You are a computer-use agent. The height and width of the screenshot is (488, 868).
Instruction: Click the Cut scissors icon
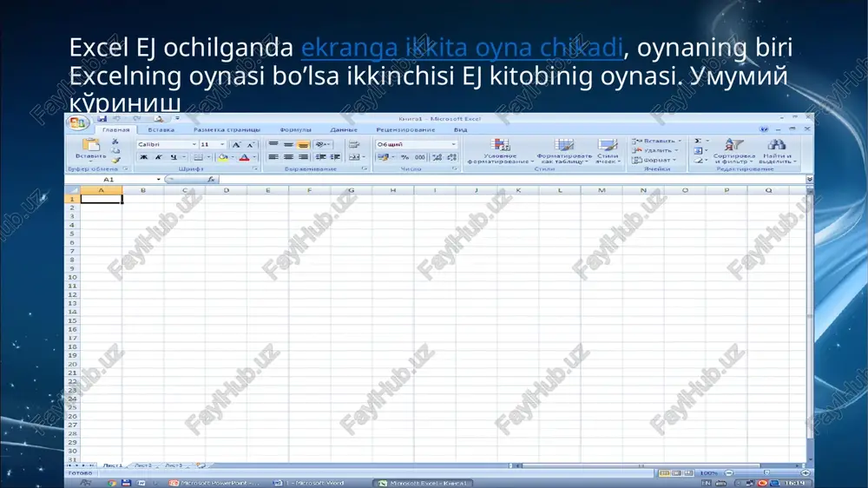click(115, 142)
